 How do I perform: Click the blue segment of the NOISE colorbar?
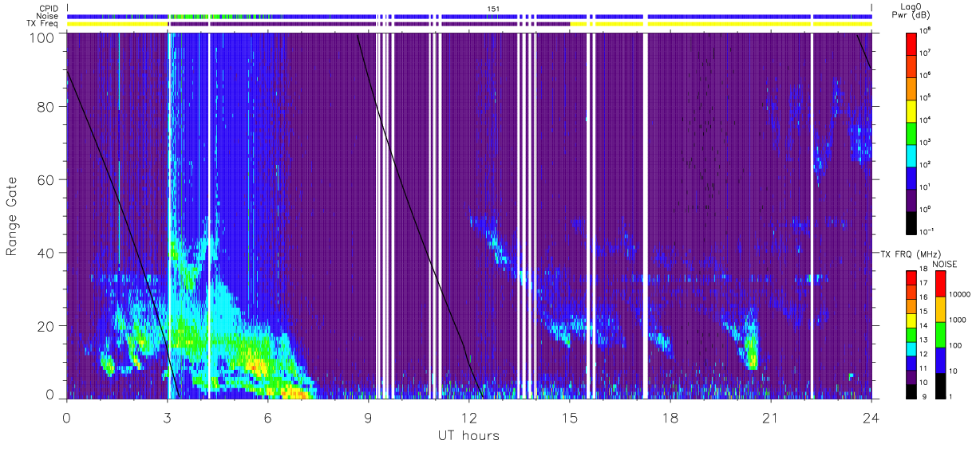click(940, 359)
